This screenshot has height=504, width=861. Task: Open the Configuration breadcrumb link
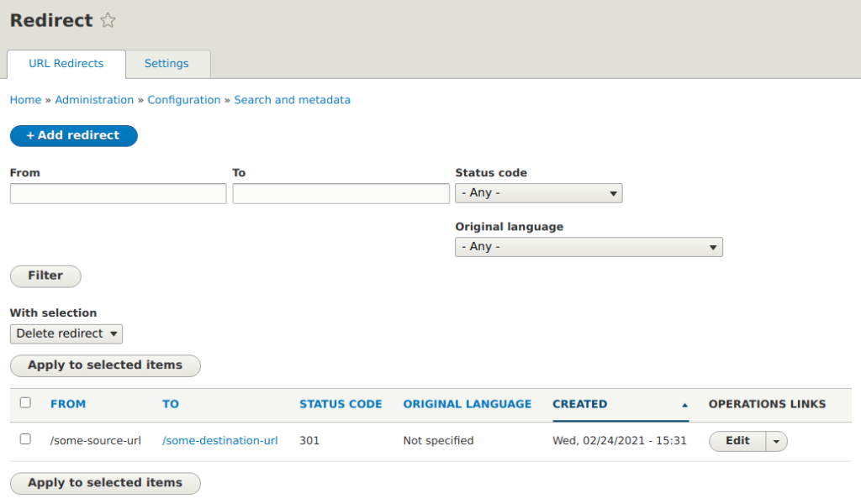(x=183, y=100)
